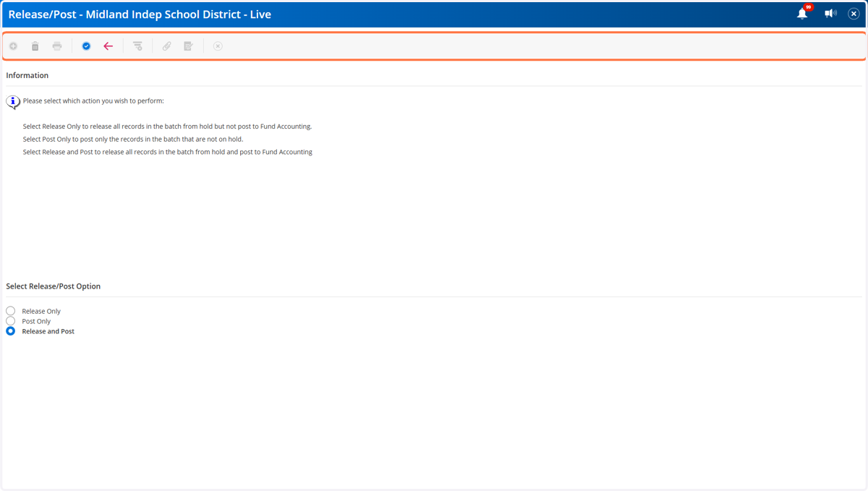Screen dimensions: 868x491
Task: Click the grey circled X cancel icon
Action: pos(218,46)
